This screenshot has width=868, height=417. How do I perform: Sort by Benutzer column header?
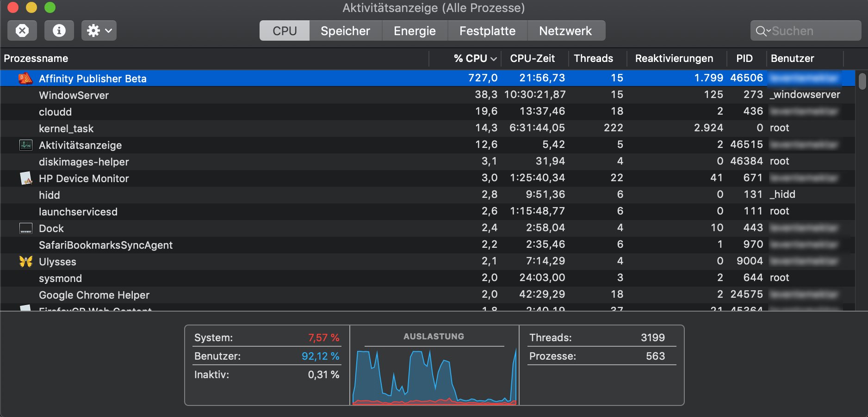793,58
